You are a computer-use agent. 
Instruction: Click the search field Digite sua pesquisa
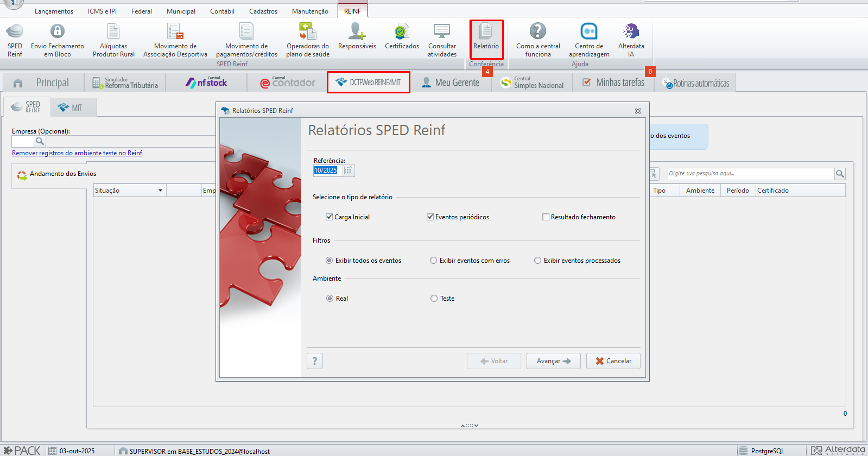pos(750,174)
